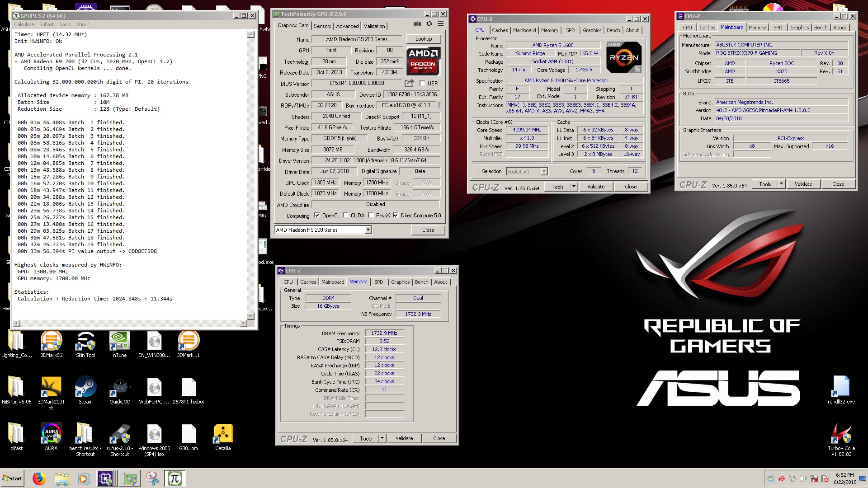Click BIOS export share icon in GPU-Z

[x=409, y=83]
